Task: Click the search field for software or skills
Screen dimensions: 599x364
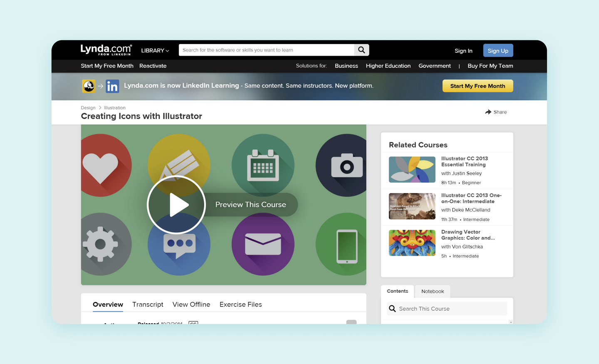Action: 266,50
